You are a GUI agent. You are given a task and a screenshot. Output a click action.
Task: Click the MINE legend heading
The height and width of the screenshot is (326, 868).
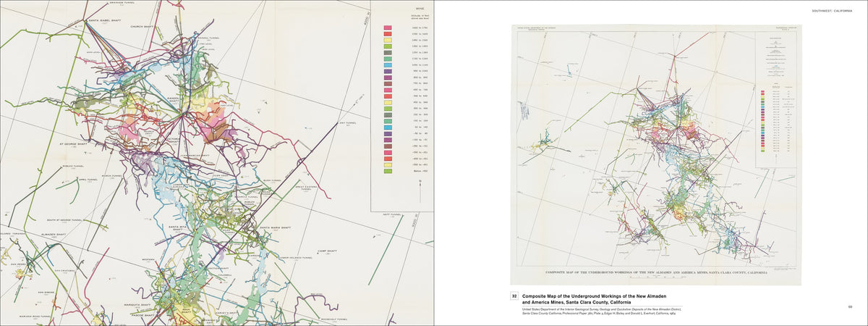click(395, 11)
